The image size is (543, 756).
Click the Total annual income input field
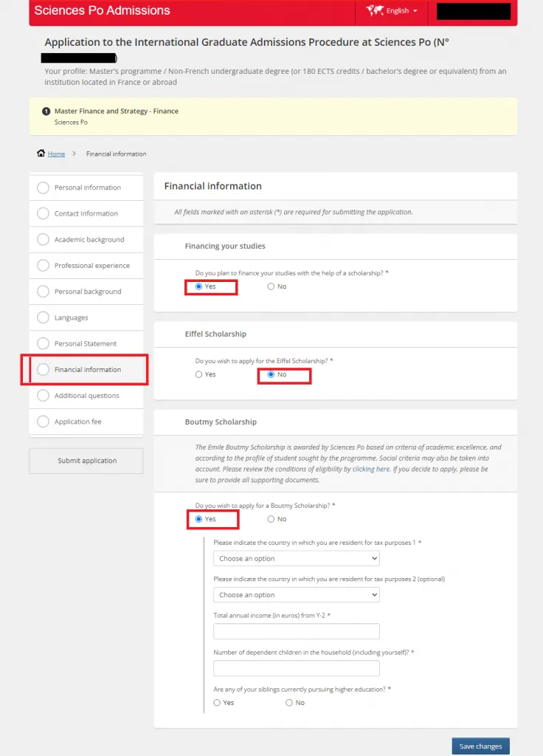click(297, 631)
